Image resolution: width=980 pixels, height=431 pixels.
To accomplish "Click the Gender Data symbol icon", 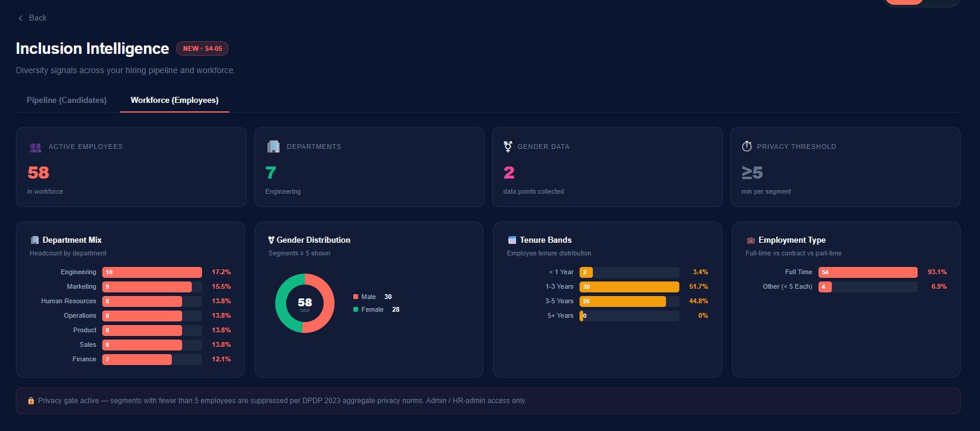I will pyautogui.click(x=508, y=146).
